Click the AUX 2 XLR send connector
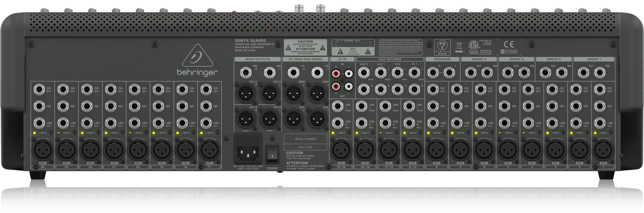 (293, 119)
